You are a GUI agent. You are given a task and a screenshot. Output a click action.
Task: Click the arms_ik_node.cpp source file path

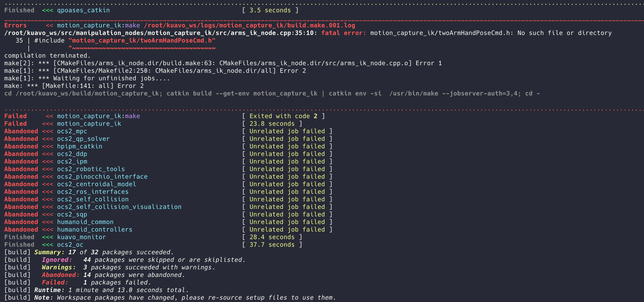click(159, 33)
